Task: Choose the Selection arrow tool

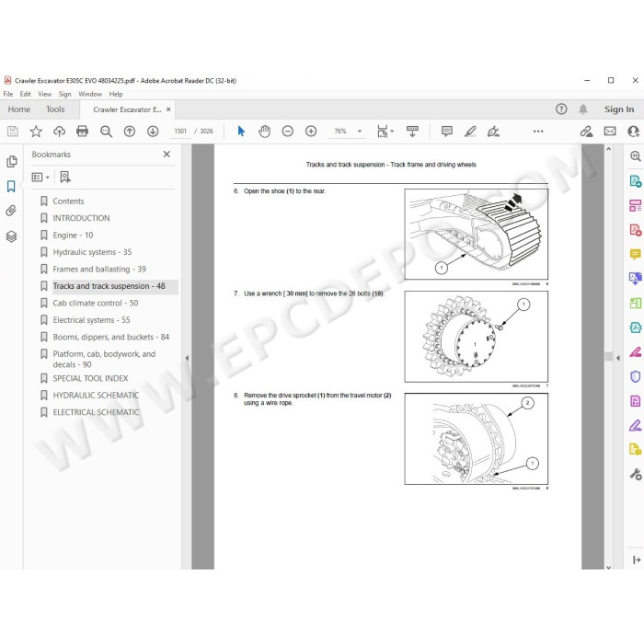Action: pos(241,132)
